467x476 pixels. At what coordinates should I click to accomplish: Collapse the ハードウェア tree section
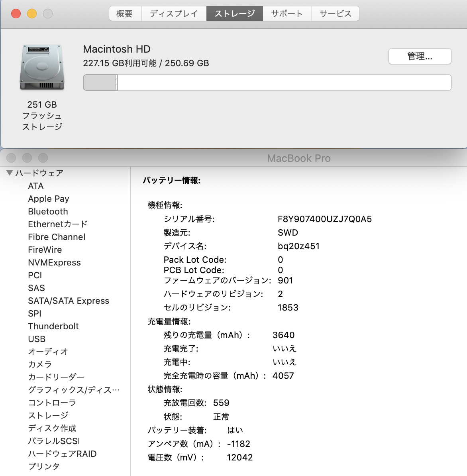[10, 173]
